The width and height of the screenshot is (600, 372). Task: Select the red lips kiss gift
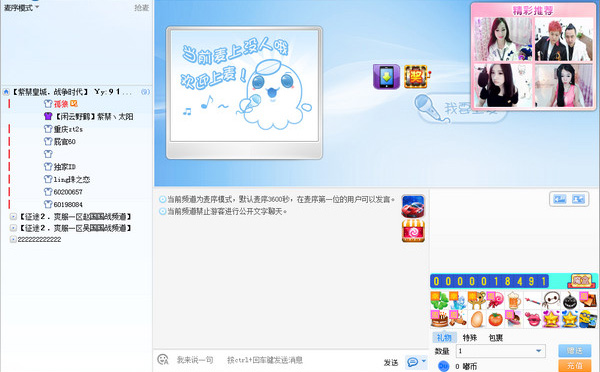tap(533, 319)
